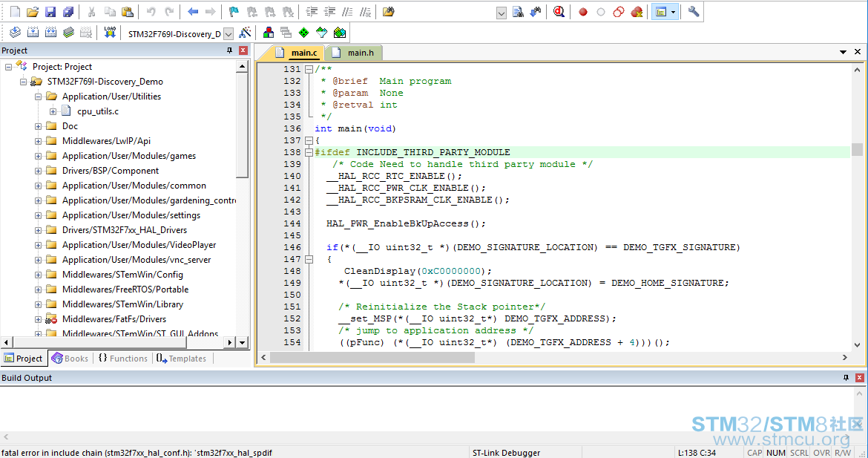Image resolution: width=868 pixels, height=458 pixels.
Task: Insert a breakpoint with red dot icon
Action: (583, 12)
